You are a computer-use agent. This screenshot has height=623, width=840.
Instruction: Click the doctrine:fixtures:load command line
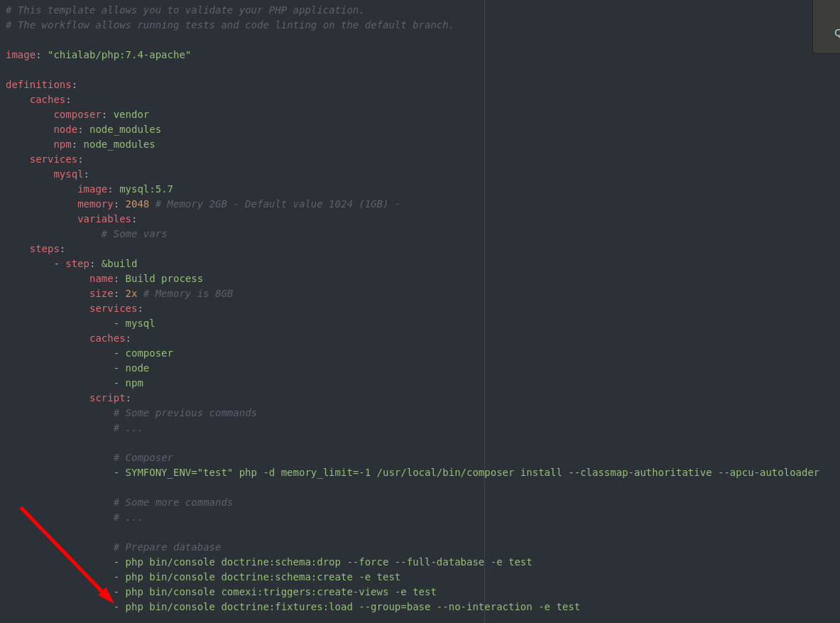click(347, 607)
